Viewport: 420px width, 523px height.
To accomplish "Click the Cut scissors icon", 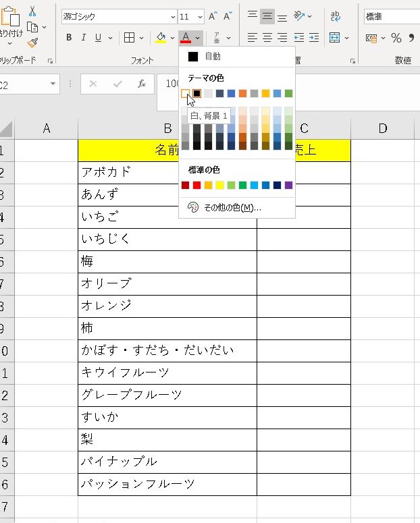I will pos(32,11).
